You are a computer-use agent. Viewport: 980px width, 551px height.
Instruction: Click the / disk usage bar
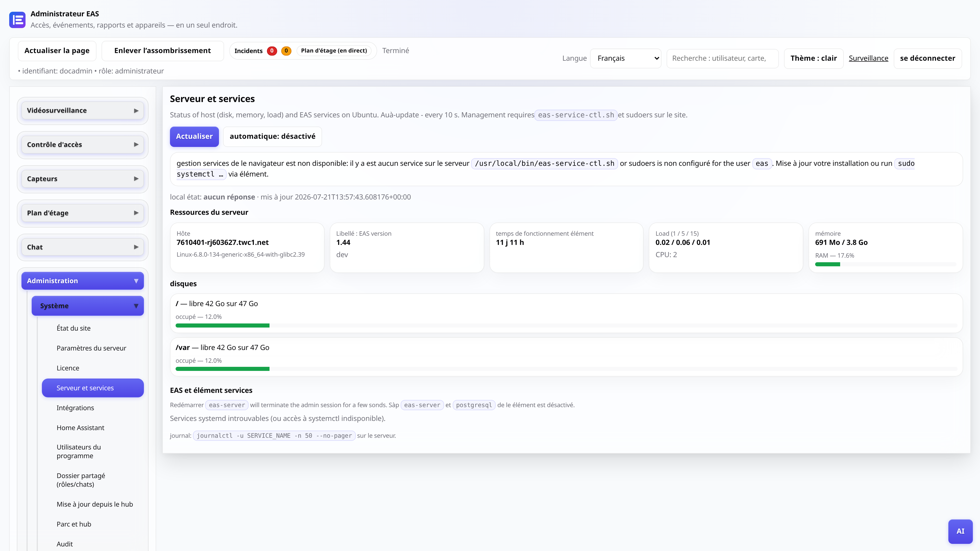(x=566, y=325)
